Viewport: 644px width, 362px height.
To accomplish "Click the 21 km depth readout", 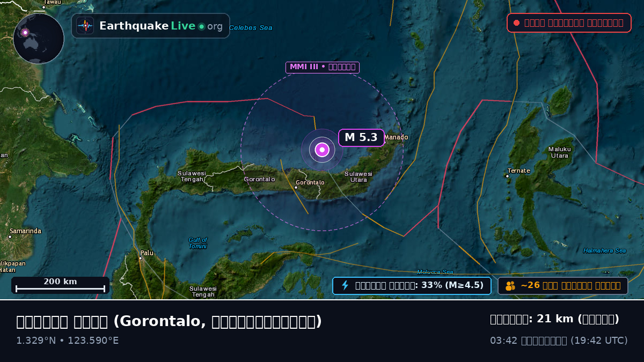I will point(555,319).
